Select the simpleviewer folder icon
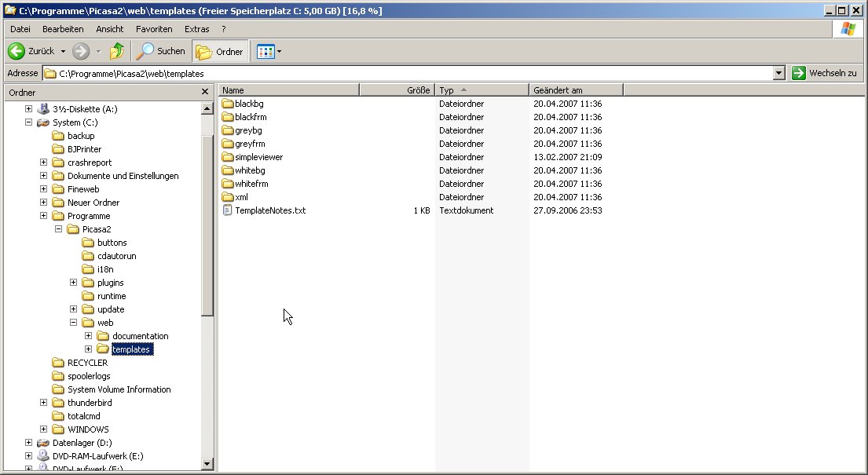 (x=228, y=157)
